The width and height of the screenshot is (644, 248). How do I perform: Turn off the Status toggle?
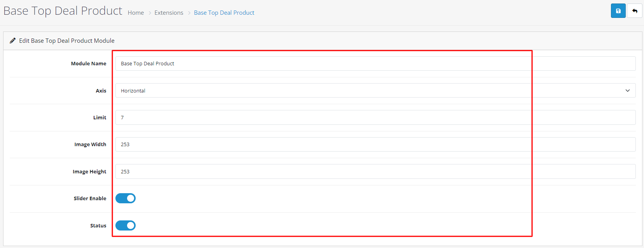point(126,225)
